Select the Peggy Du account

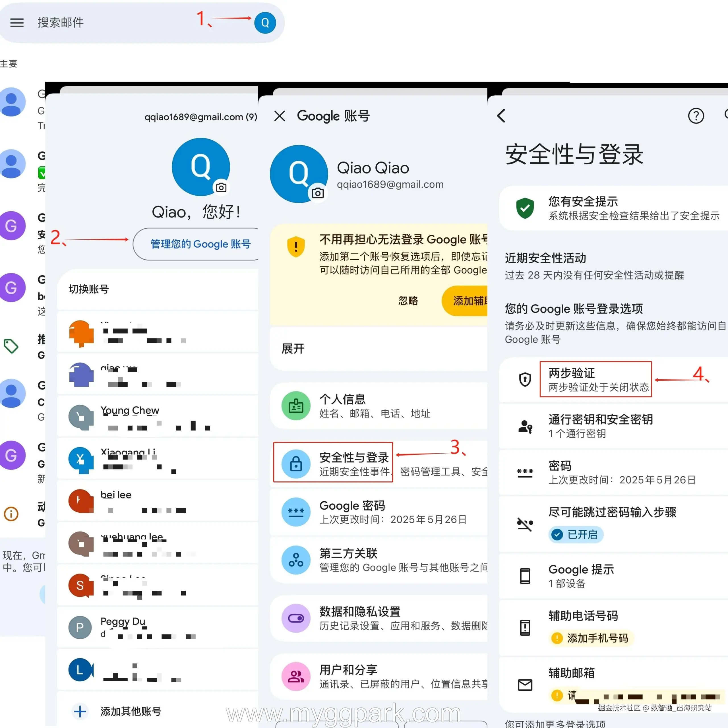tap(158, 627)
